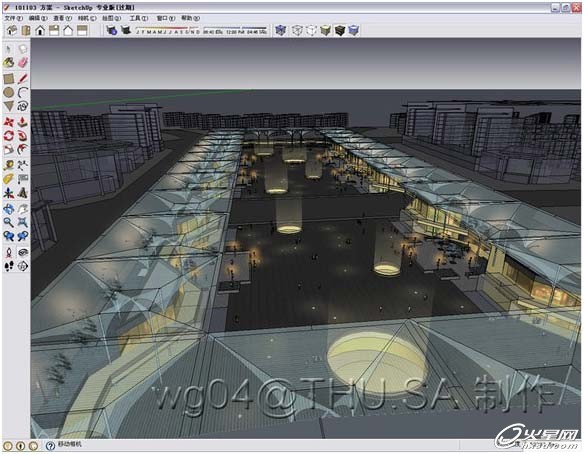
Task: Expand the 窗口(W) Window menu
Action: point(166,18)
